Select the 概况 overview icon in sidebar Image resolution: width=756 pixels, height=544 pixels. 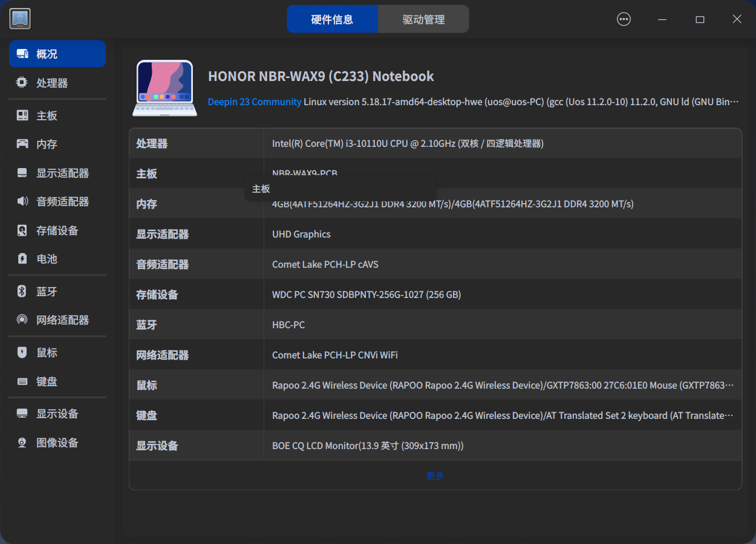coord(22,54)
